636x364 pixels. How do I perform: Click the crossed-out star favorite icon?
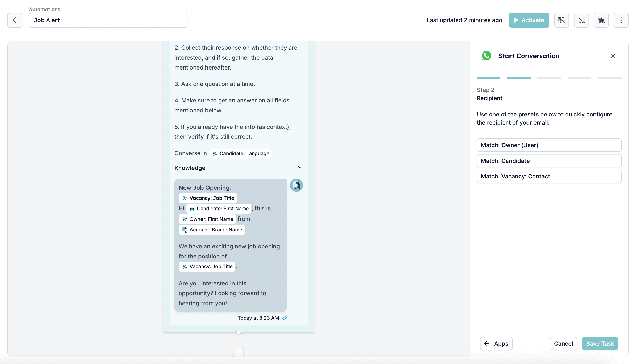[x=601, y=20]
